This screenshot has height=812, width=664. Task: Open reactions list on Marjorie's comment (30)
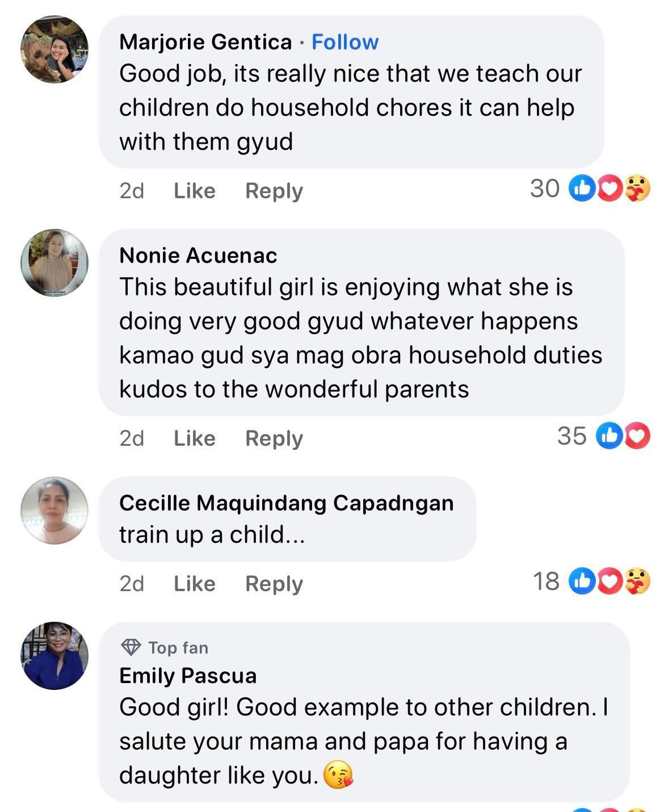pyautogui.click(x=545, y=189)
